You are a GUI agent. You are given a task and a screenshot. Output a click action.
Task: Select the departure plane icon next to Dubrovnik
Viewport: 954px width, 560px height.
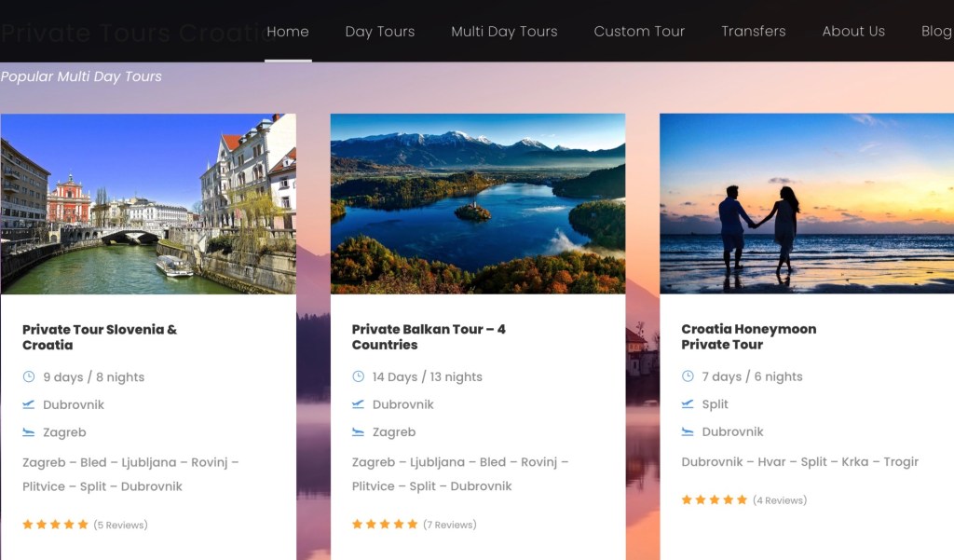click(x=29, y=404)
